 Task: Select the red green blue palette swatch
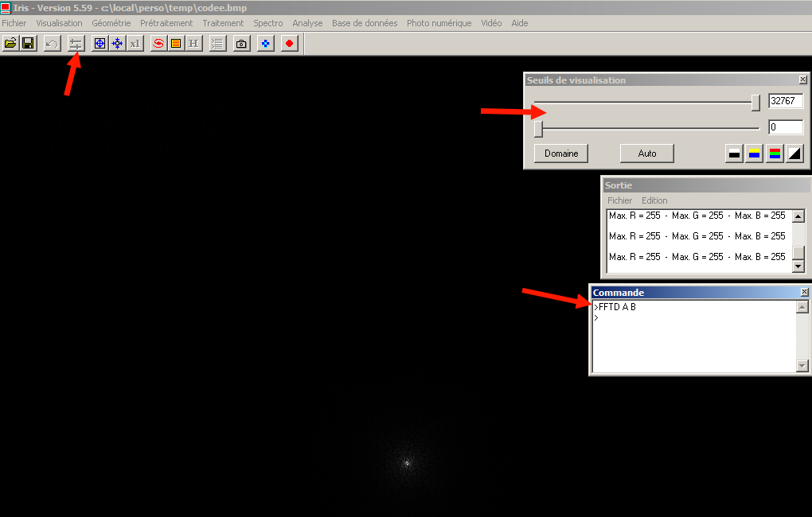(x=775, y=154)
